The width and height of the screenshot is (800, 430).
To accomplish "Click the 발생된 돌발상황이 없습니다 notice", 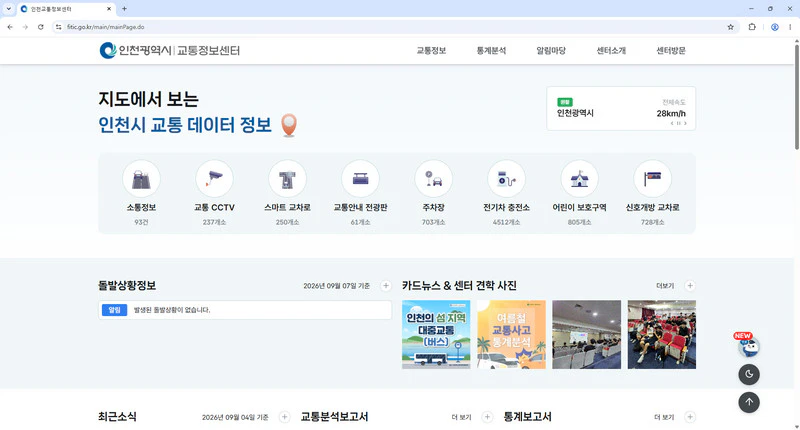I will point(172,310).
